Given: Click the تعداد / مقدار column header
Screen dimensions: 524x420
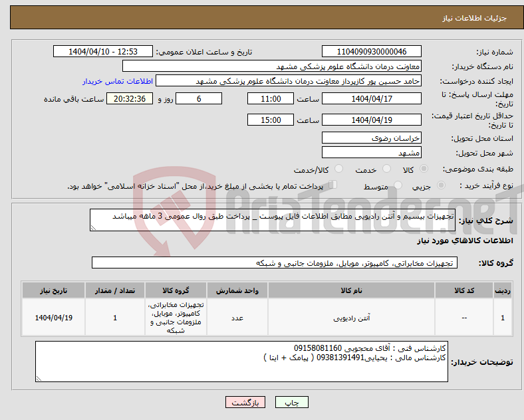Looking at the screenshot, I should (x=115, y=290).
